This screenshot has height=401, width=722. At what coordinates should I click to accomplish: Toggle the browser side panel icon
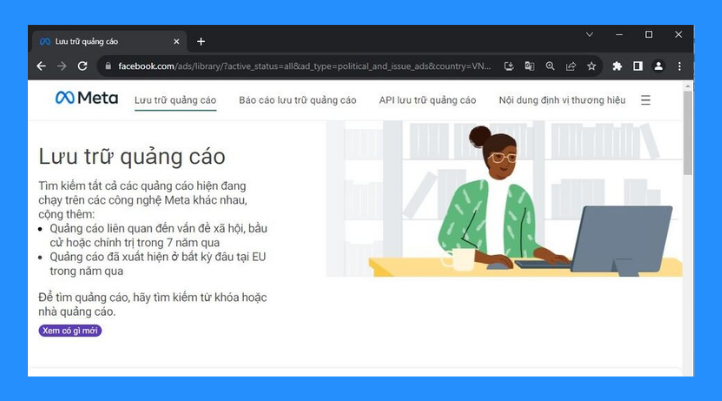(x=638, y=66)
